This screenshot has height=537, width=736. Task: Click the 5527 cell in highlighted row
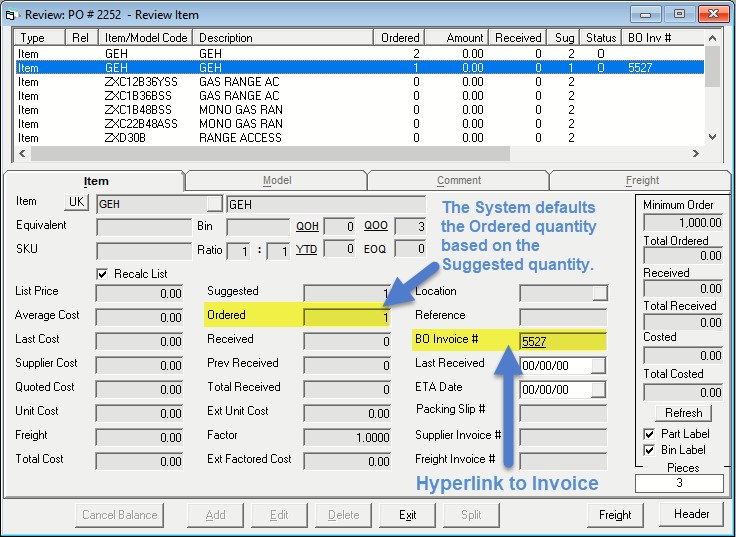tap(640, 68)
